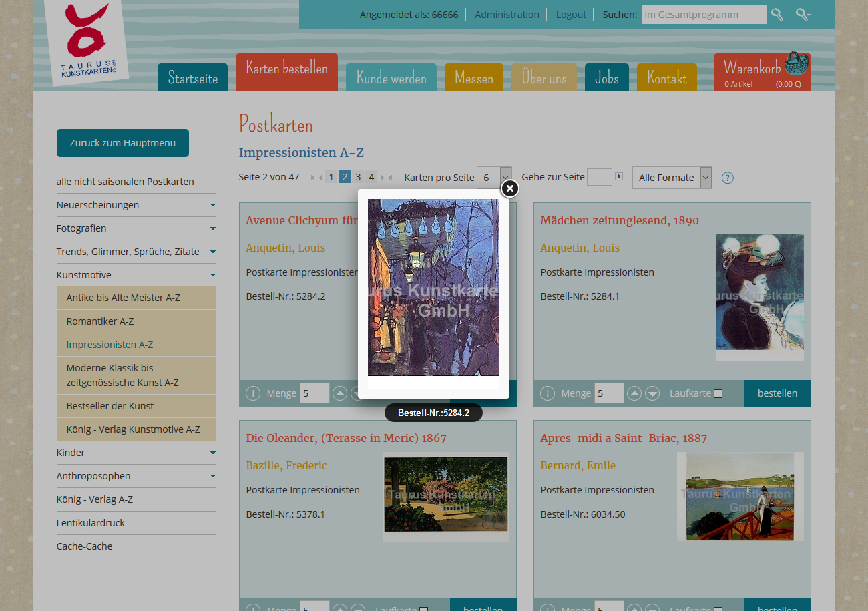Image resolution: width=868 pixels, height=611 pixels.
Task: Expand the Anthroposophen category
Action: click(213, 476)
